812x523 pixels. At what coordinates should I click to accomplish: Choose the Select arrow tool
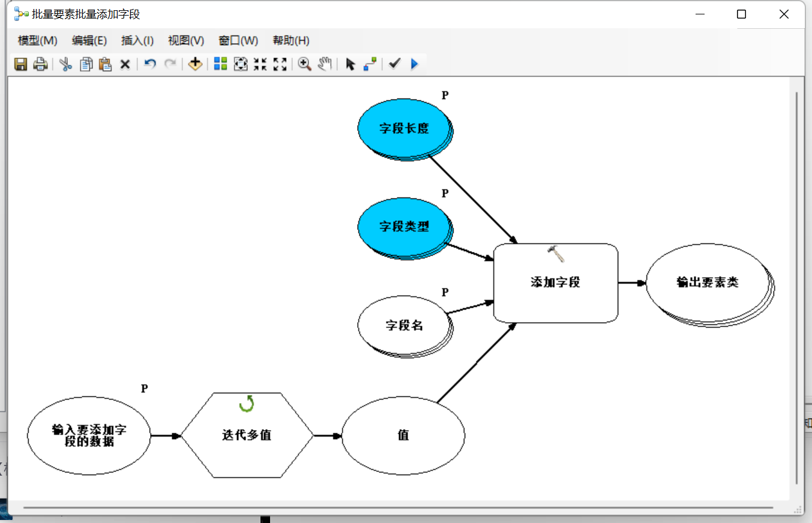pos(350,64)
